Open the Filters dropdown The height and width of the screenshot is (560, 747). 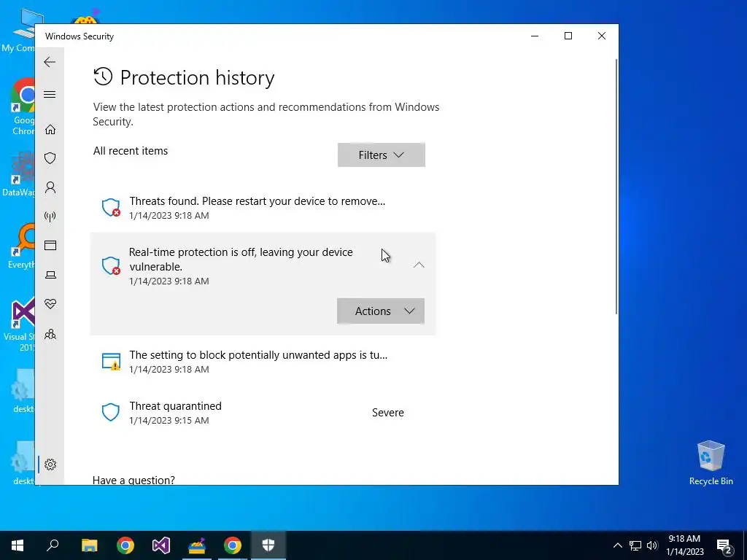[381, 155]
